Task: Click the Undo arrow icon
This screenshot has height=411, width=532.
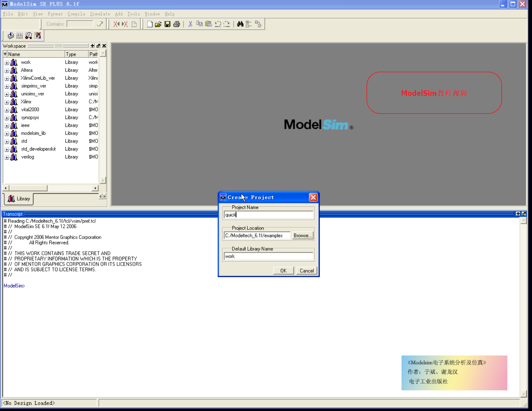Action: coord(218,24)
